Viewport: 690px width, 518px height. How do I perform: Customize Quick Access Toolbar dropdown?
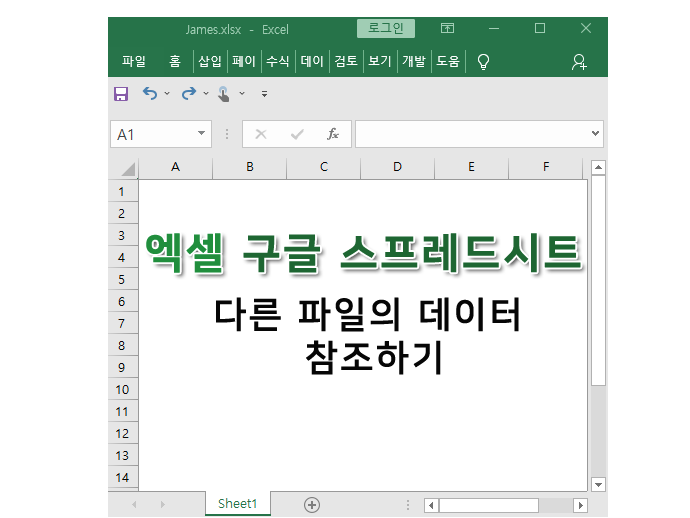pyautogui.click(x=264, y=93)
